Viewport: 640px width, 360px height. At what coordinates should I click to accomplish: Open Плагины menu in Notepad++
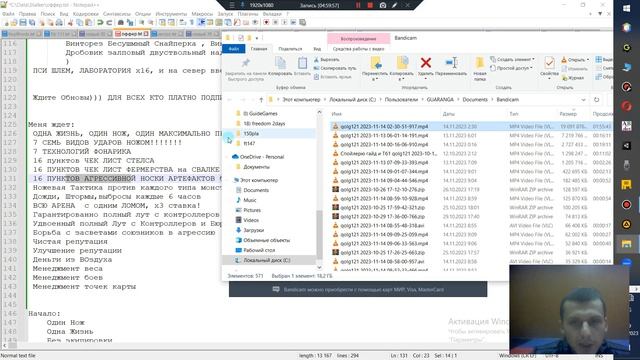click(247, 14)
